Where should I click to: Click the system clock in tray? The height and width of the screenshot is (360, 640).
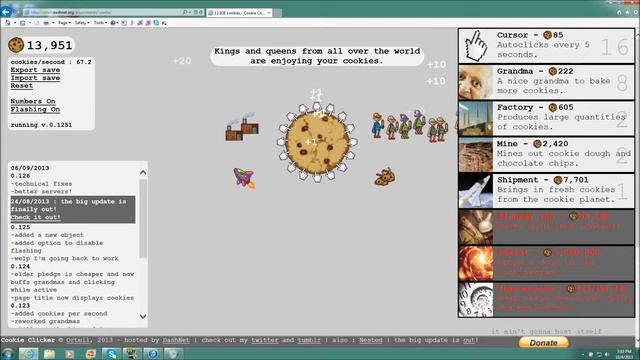624,354
